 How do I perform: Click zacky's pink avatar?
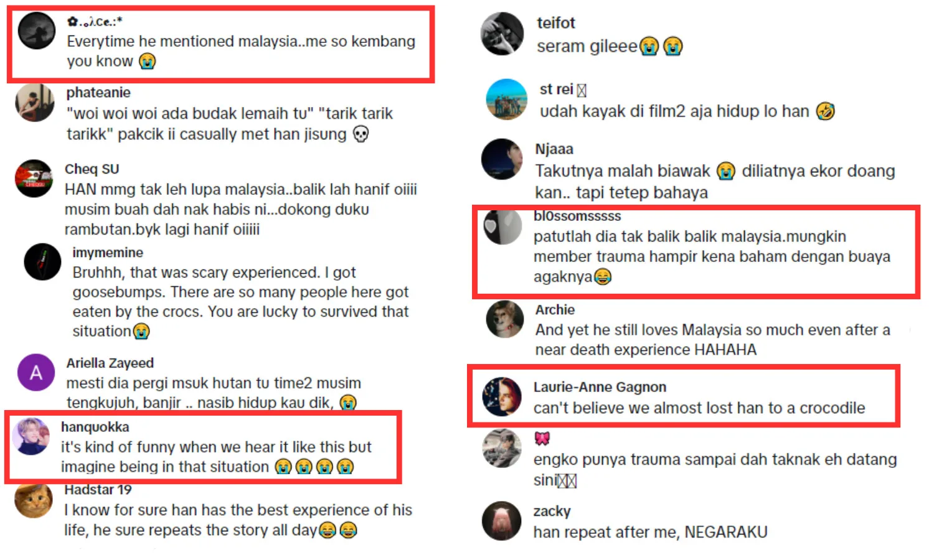pyautogui.click(x=501, y=521)
